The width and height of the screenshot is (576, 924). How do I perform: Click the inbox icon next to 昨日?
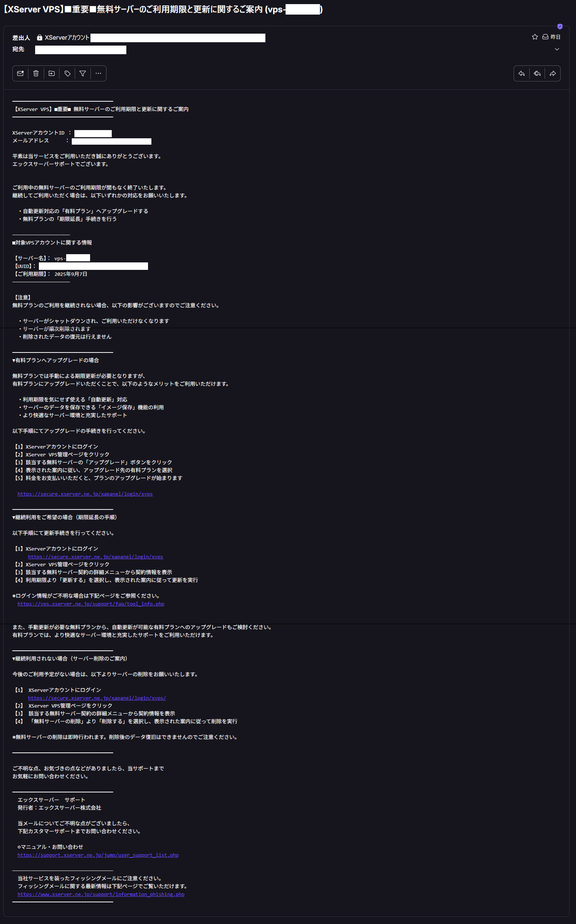(545, 37)
